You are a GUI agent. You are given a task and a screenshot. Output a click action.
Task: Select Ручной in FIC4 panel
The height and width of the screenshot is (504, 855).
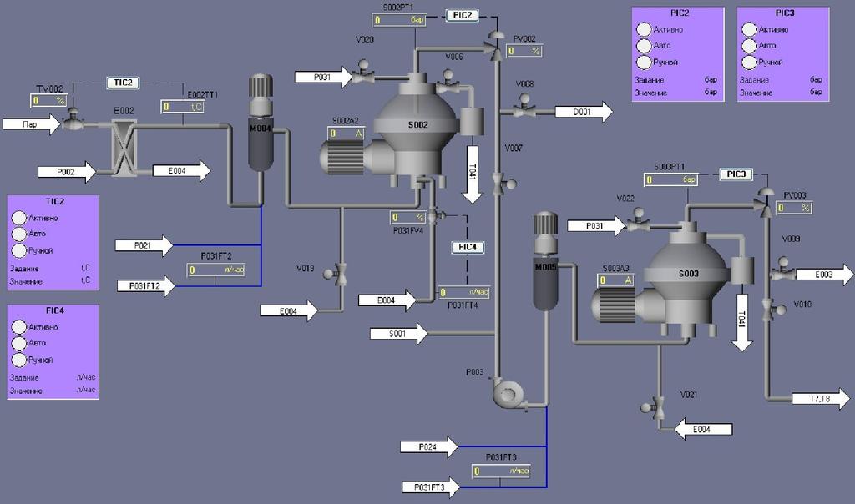19,360
